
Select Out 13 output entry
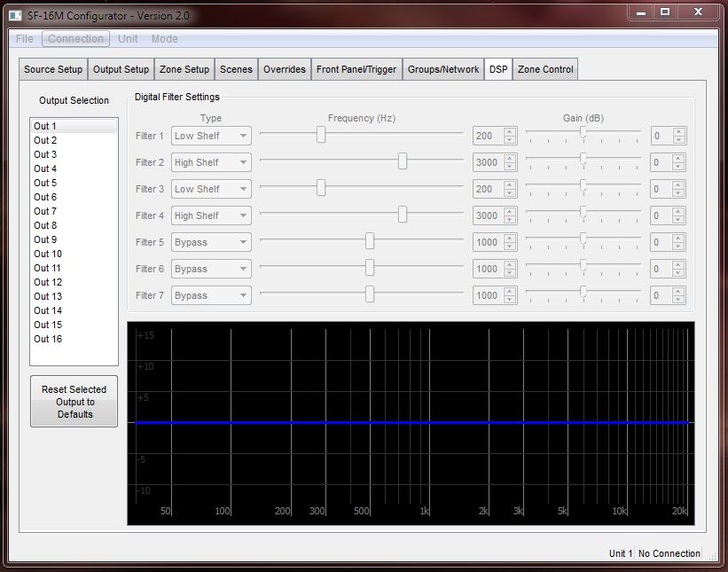74,296
